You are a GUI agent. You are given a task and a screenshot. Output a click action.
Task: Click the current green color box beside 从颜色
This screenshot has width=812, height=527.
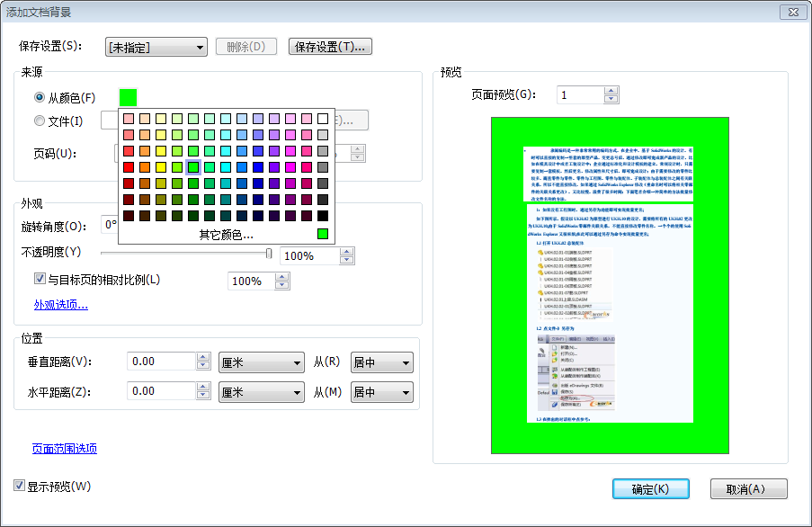tap(128, 97)
